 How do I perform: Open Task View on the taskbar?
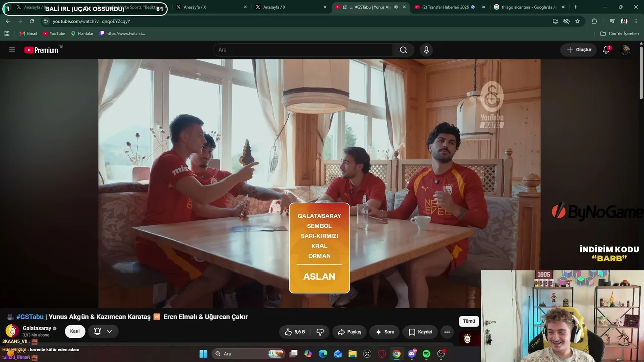click(x=294, y=354)
